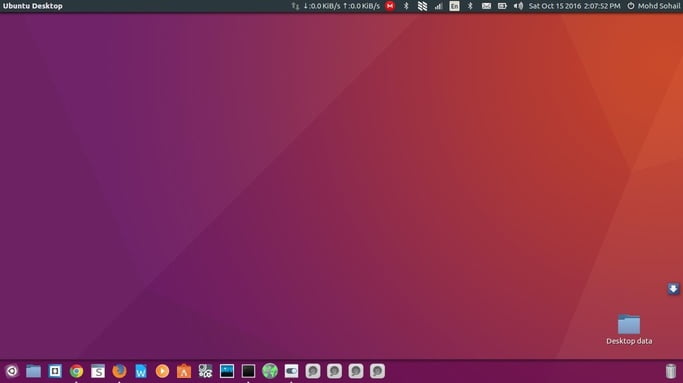The height and width of the screenshot is (383, 683).
Task: Launch the blue square app icon beside Files
Action: [55, 371]
